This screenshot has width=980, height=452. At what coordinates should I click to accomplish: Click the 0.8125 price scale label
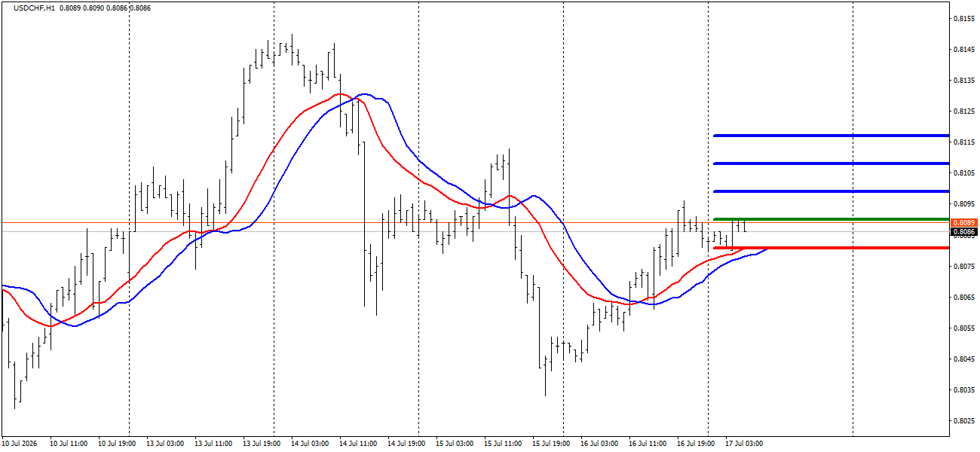click(x=965, y=111)
